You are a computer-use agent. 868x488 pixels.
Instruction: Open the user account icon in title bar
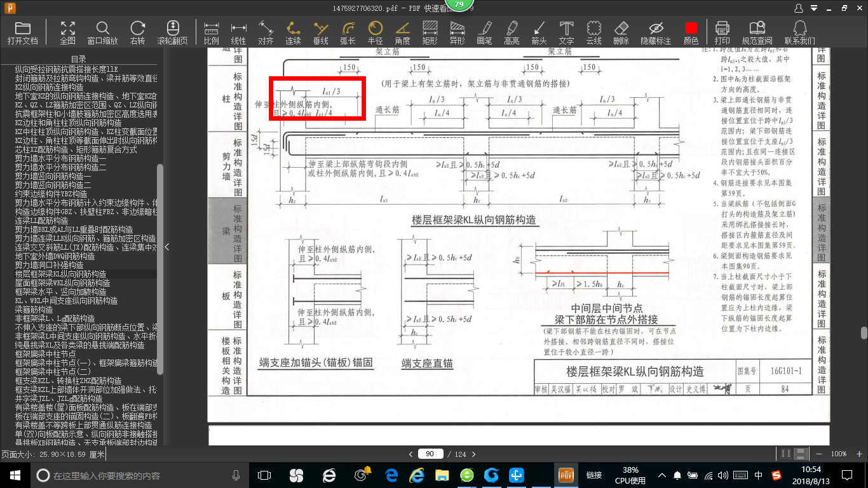coord(799,8)
